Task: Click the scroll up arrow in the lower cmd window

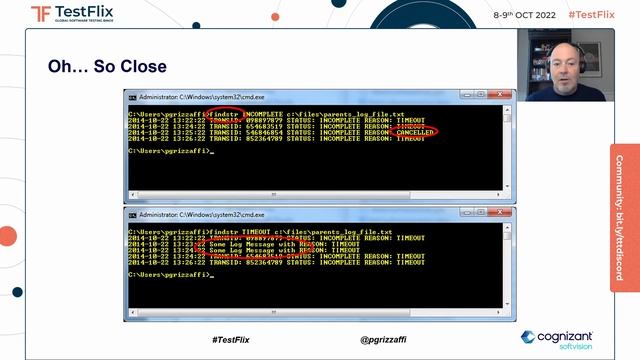Action: pos(507,227)
